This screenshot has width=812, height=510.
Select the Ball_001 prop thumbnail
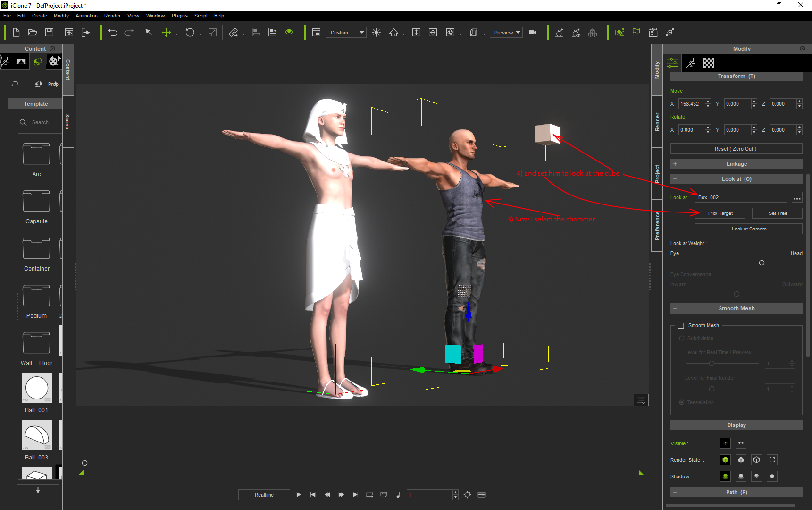click(37, 388)
